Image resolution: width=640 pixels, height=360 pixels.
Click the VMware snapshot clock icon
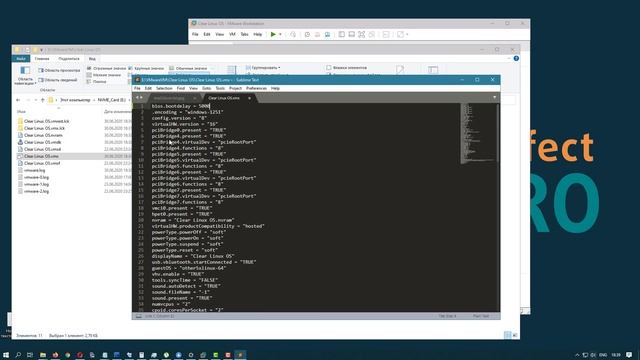click(x=307, y=34)
